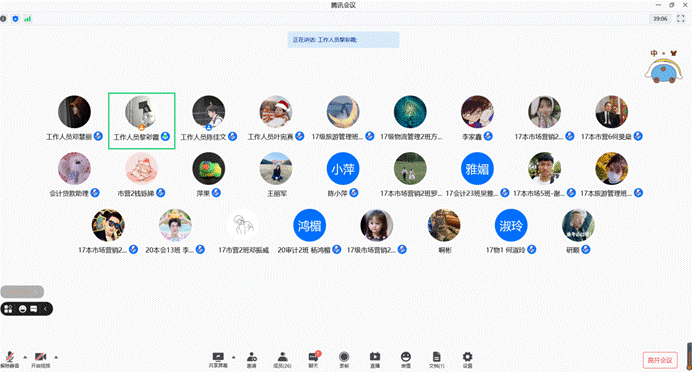
Task: Click muted mic beside 20审计2班 杨鸿楣
Action: pyautogui.click(x=337, y=249)
